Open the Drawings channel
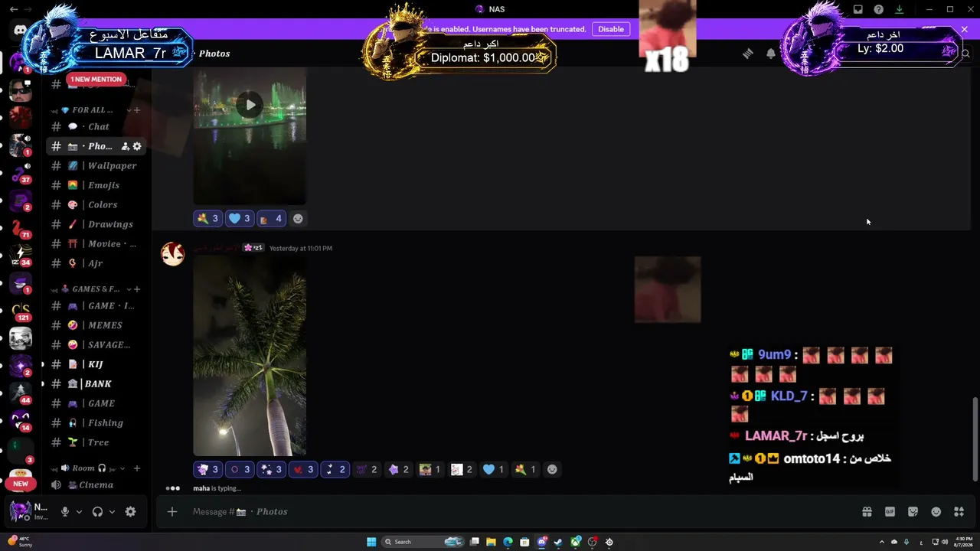 tap(96, 224)
